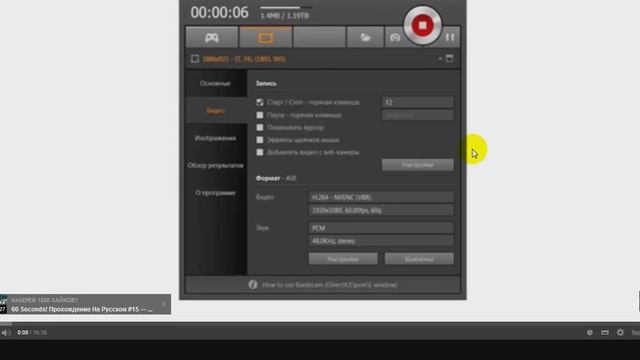This screenshot has width=640, height=360.
Task: Open the О программе sidebar tab
Action: pos(216,193)
